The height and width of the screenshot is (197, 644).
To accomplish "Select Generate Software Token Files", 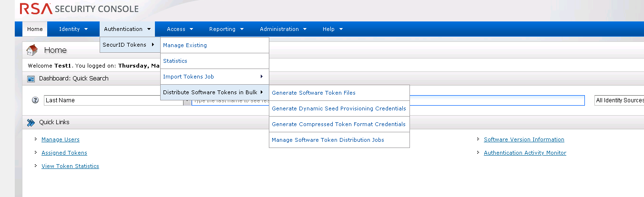I will 313,93.
